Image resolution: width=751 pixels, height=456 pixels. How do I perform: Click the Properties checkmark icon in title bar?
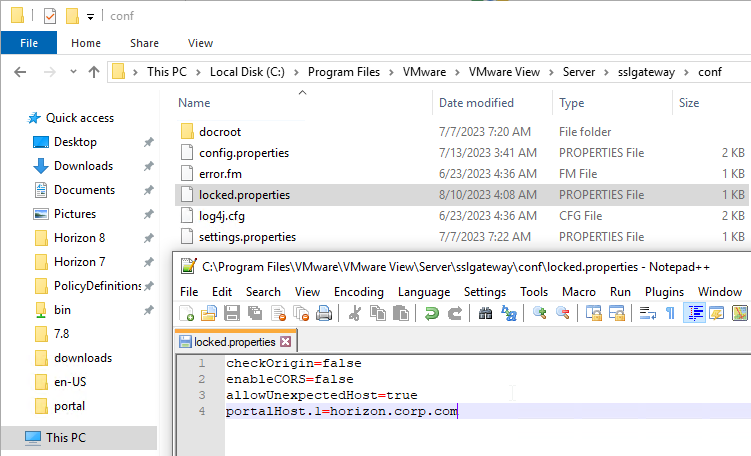tap(50, 16)
